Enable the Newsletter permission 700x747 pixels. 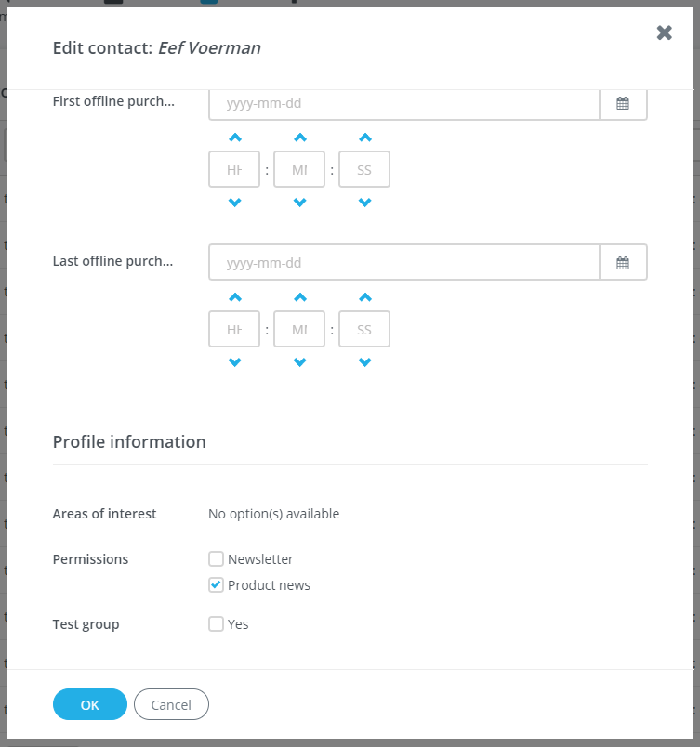[x=216, y=558]
